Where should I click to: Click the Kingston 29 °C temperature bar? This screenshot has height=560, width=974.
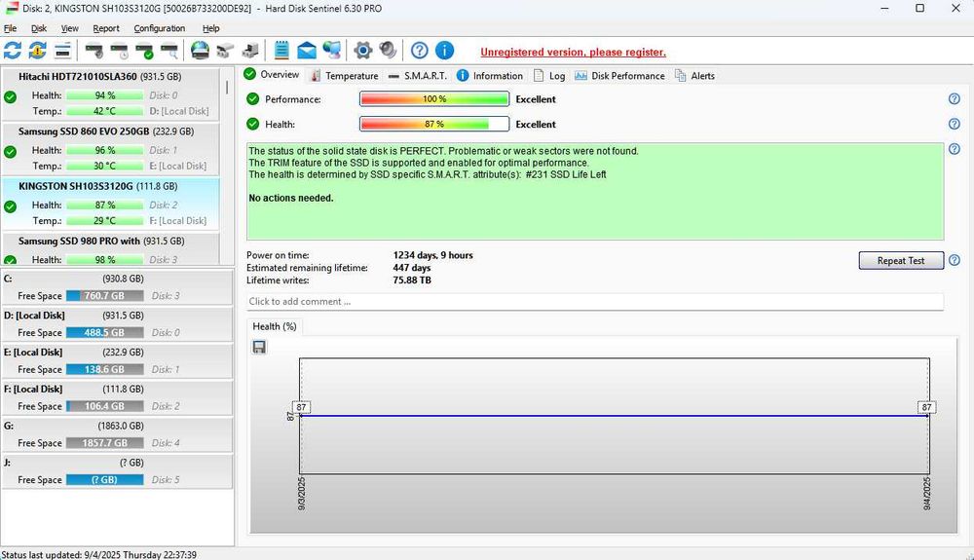click(x=104, y=220)
